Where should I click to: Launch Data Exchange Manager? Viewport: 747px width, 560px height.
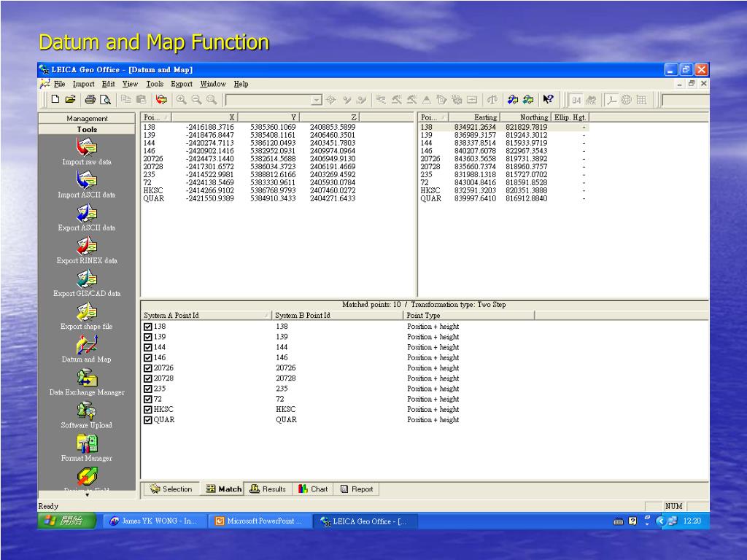point(87,382)
